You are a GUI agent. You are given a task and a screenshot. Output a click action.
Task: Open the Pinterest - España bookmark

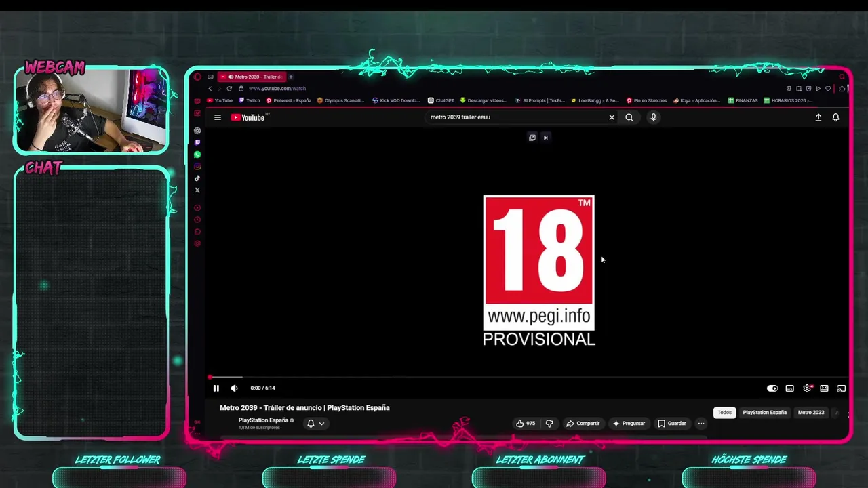[289, 100]
